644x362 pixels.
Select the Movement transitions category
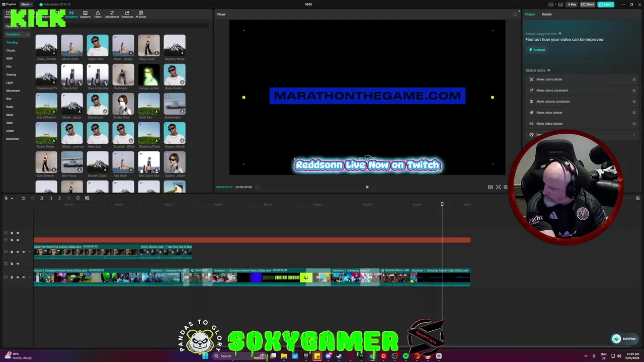click(13, 90)
